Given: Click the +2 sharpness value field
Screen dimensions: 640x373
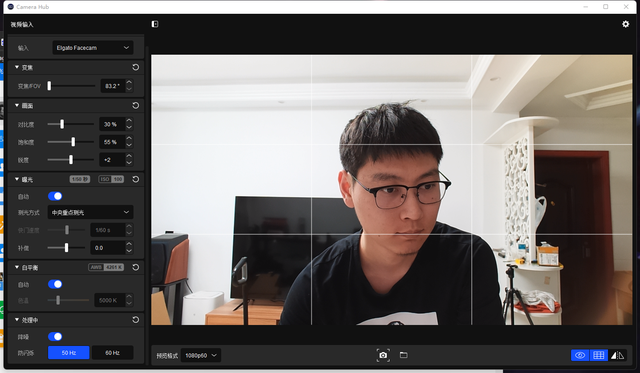Looking at the screenshot, I should coord(112,160).
